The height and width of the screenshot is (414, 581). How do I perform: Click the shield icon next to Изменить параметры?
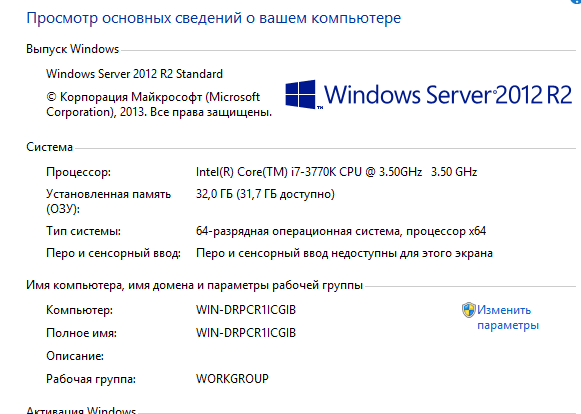468,310
